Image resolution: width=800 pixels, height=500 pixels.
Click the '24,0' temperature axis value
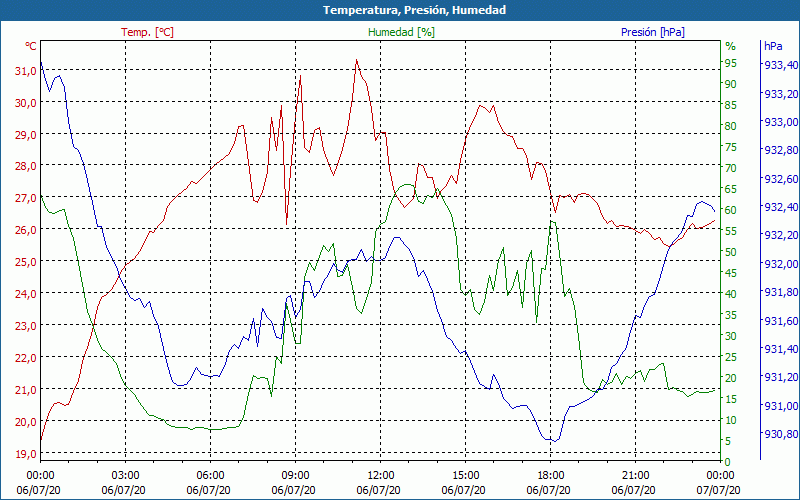coord(26,294)
